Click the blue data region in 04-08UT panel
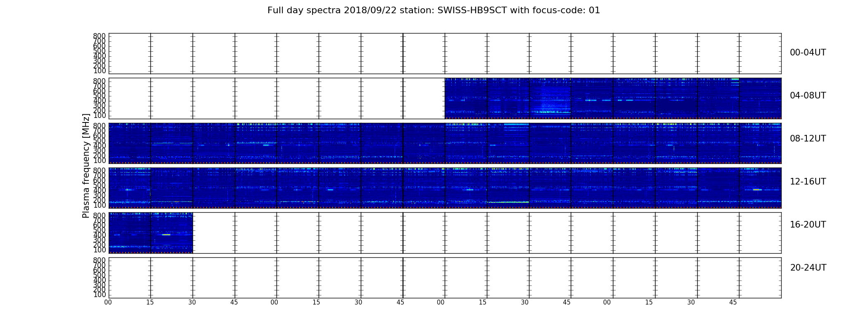 pyautogui.click(x=613, y=98)
